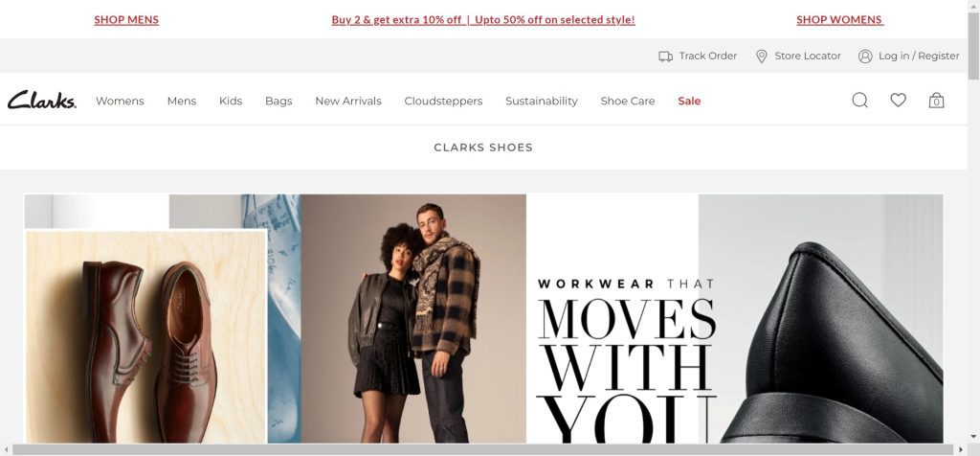
Task: Open the Mens menu
Action: [x=182, y=101]
